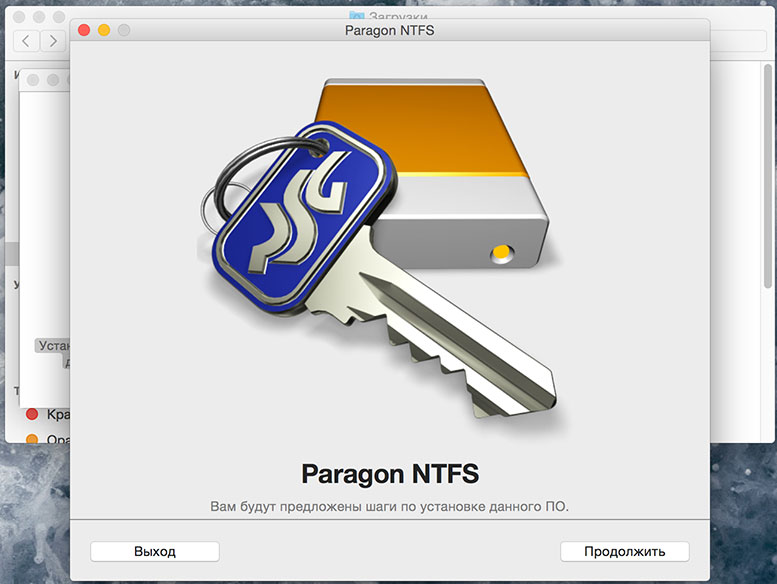This screenshot has width=777, height=584.
Task: Go back in the Finder window
Action: pos(26,41)
